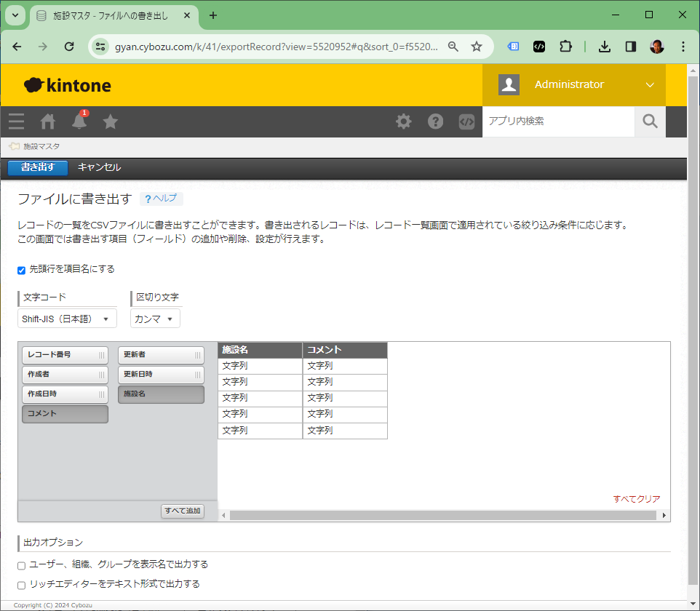Image resolution: width=700 pixels, height=611 pixels.
Task: Click the キャンセル button
Action: (x=99, y=167)
